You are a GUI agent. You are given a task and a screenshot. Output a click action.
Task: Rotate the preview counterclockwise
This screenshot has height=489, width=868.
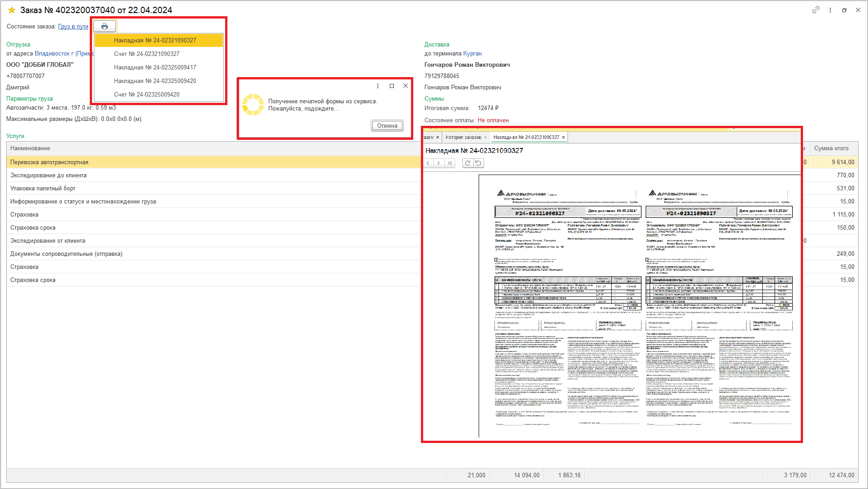(479, 163)
